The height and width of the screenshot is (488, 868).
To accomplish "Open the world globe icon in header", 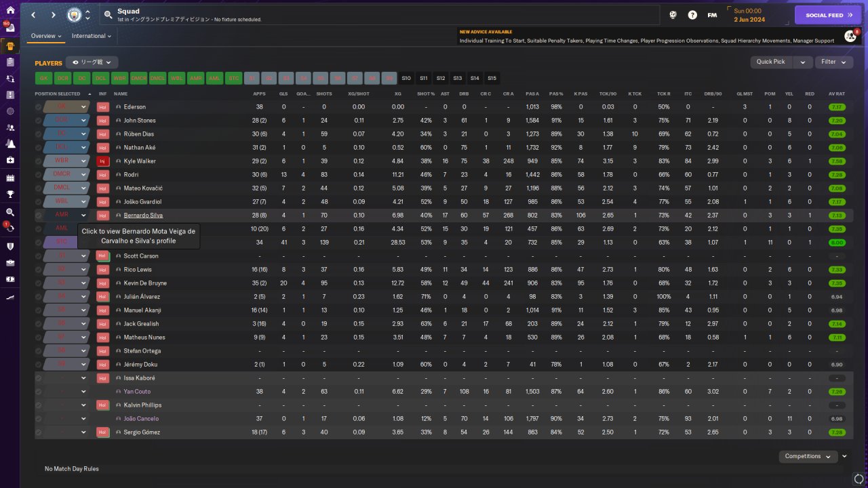I will click(x=673, y=15).
